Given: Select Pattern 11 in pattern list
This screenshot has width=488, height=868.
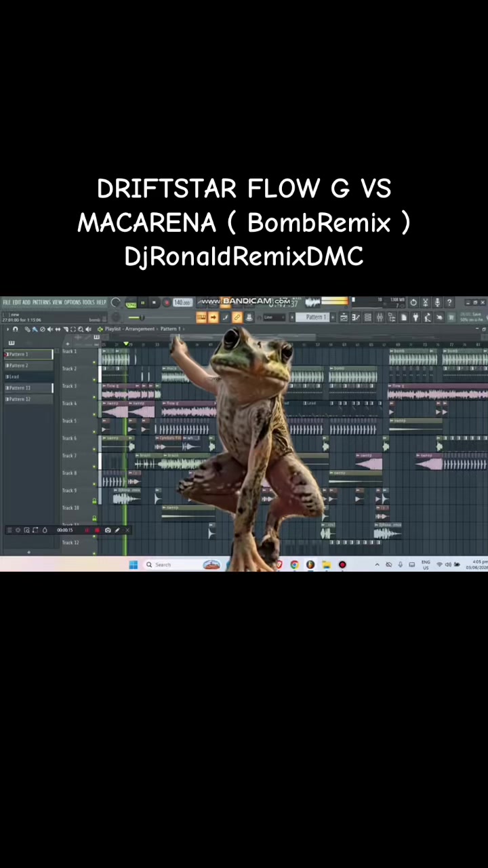Looking at the screenshot, I should click(28, 388).
